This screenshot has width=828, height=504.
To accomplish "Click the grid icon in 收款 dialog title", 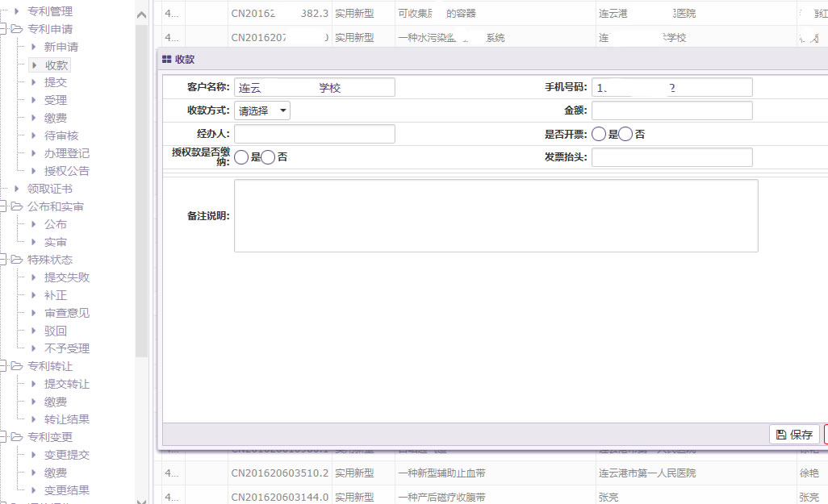I will pos(166,60).
